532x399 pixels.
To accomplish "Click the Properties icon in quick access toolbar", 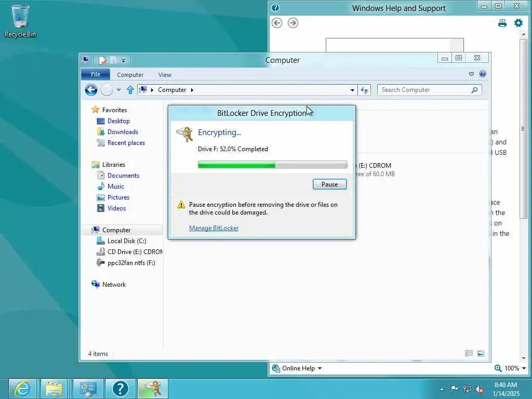I will (102, 60).
